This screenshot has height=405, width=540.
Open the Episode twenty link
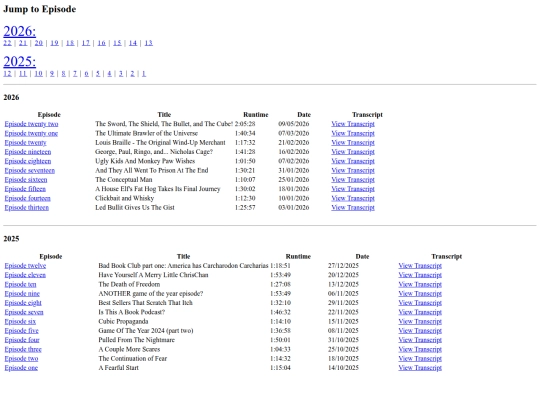click(x=25, y=143)
